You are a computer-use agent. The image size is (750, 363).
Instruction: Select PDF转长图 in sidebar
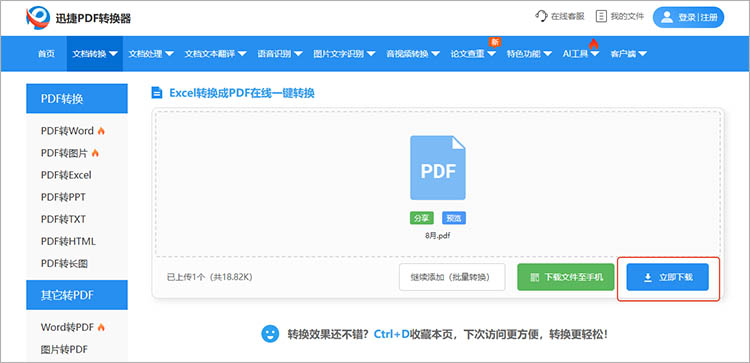pos(65,264)
